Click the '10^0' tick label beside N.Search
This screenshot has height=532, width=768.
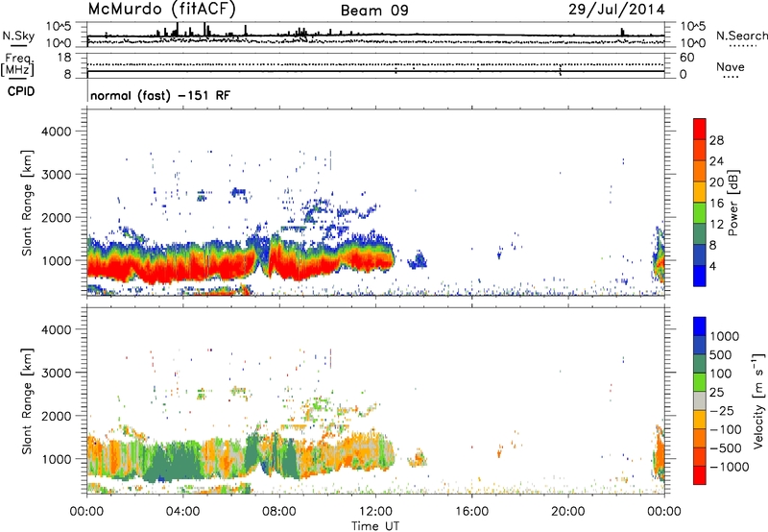[x=693, y=43]
